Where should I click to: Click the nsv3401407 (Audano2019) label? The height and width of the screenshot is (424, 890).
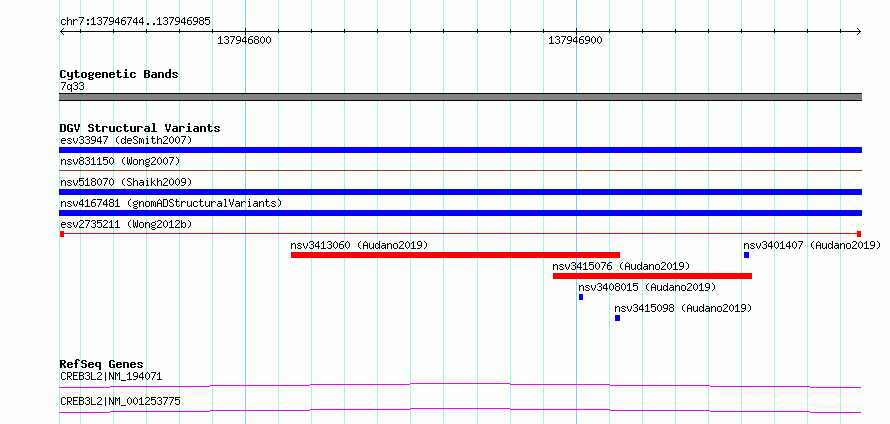[812, 245]
